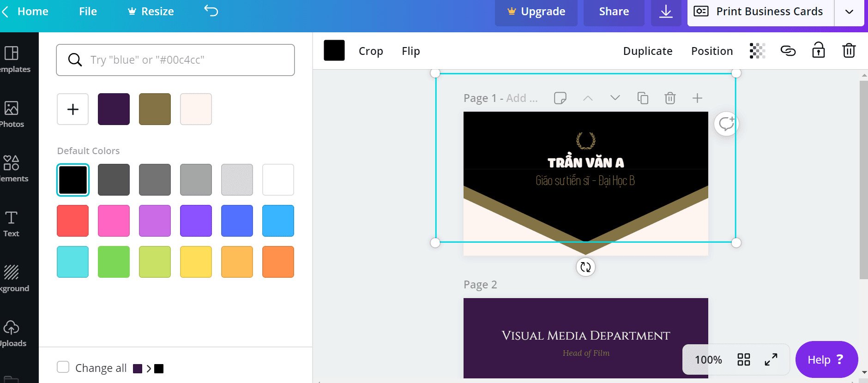868x383 pixels.
Task: Add a new color with plus swatch
Action: [x=72, y=109]
